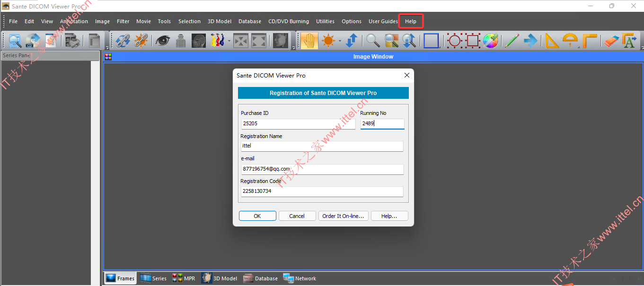Switch to the 3D Model bottom tab

tap(220, 278)
